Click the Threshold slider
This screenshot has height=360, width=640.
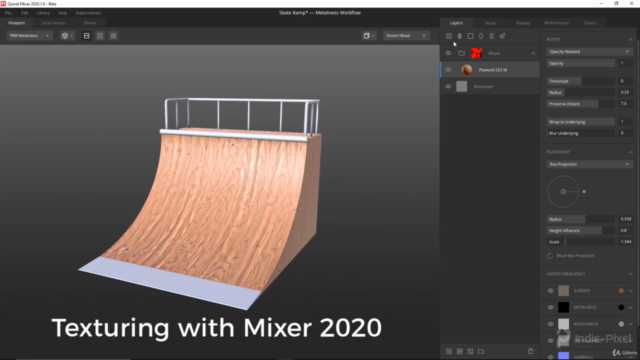pyautogui.click(x=581, y=81)
